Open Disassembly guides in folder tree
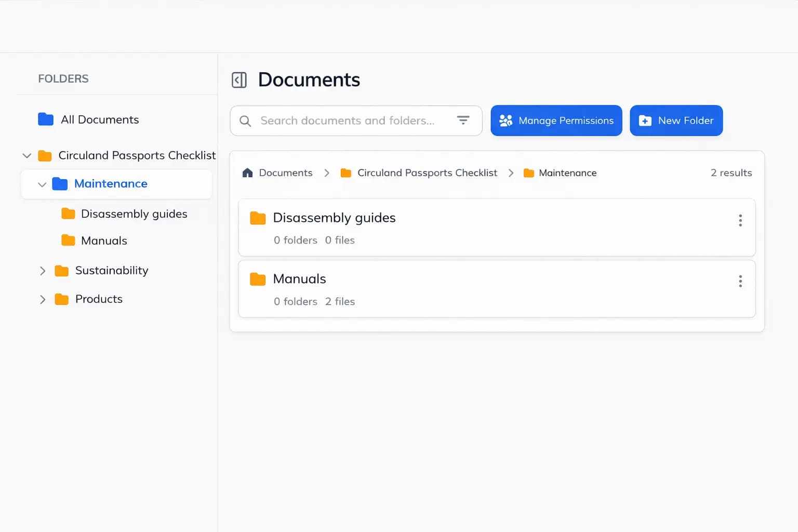The width and height of the screenshot is (798, 532). [x=134, y=214]
